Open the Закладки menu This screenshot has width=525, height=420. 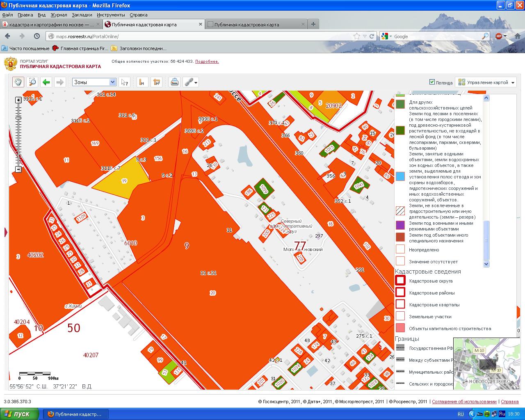pos(82,15)
